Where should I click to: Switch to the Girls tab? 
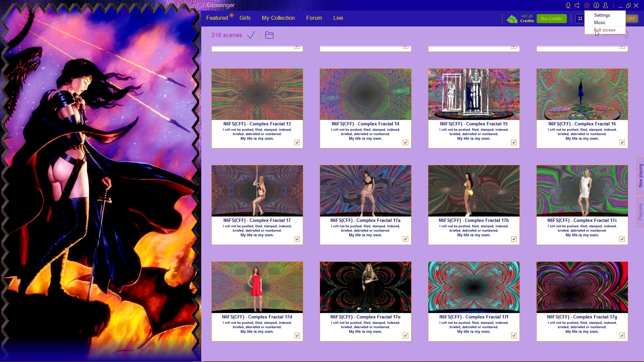pos(245,18)
